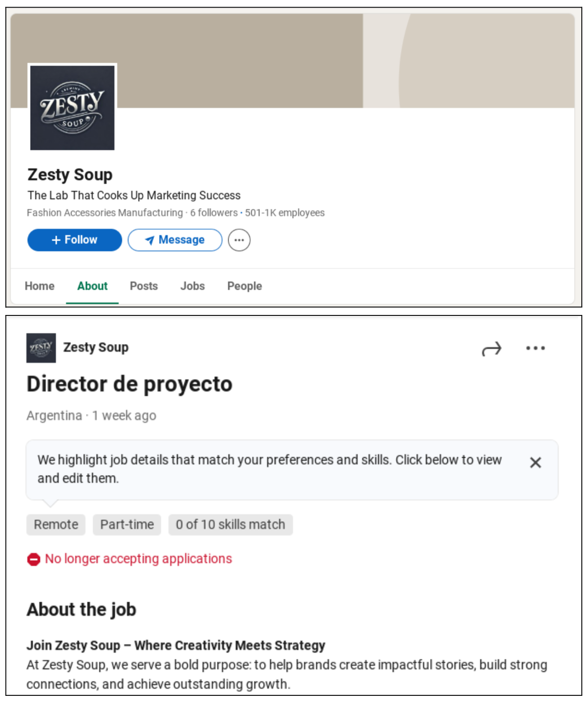The image size is (588, 701).
Task: Switch to the People tab
Action: (244, 286)
